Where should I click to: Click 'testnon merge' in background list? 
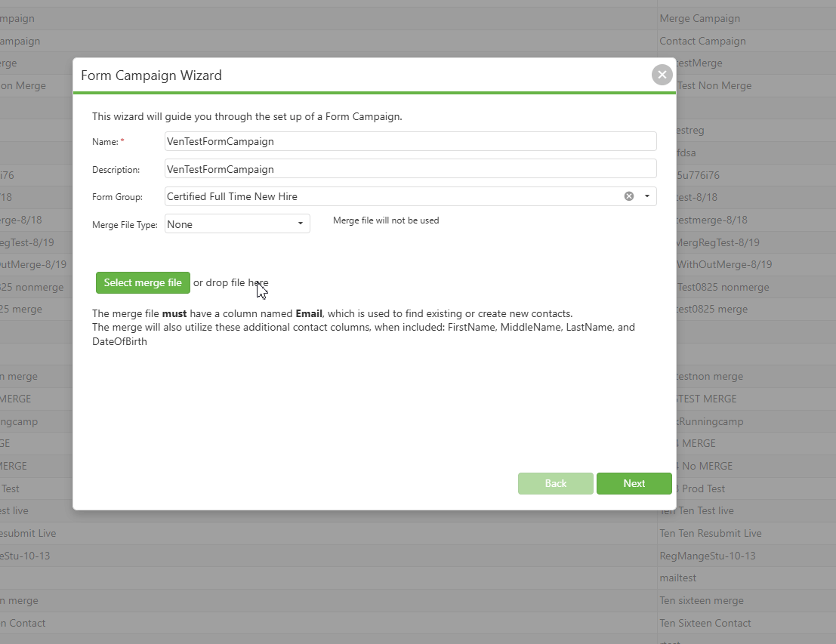tap(710, 377)
